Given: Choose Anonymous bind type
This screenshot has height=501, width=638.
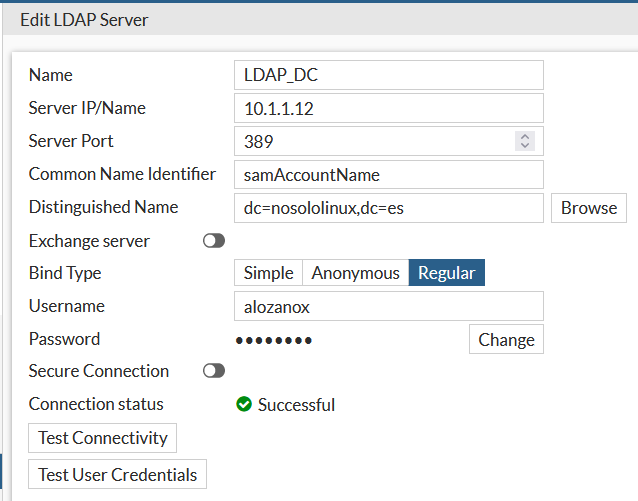Looking at the screenshot, I should click(355, 273).
